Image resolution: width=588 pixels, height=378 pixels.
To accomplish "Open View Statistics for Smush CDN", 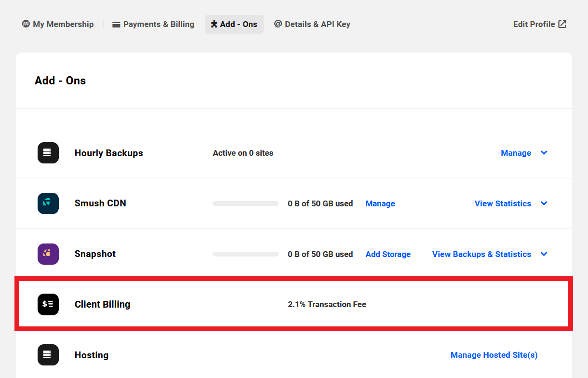I will coord(503,203).
